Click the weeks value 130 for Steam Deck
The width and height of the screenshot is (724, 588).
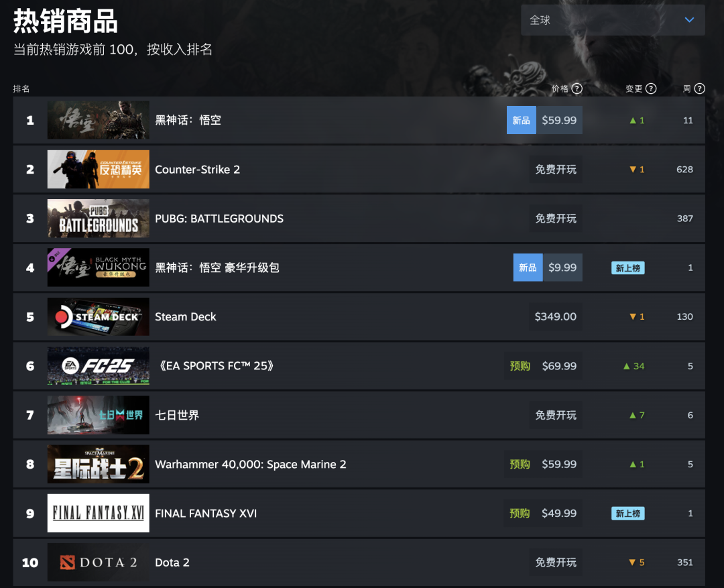point(684,317)
